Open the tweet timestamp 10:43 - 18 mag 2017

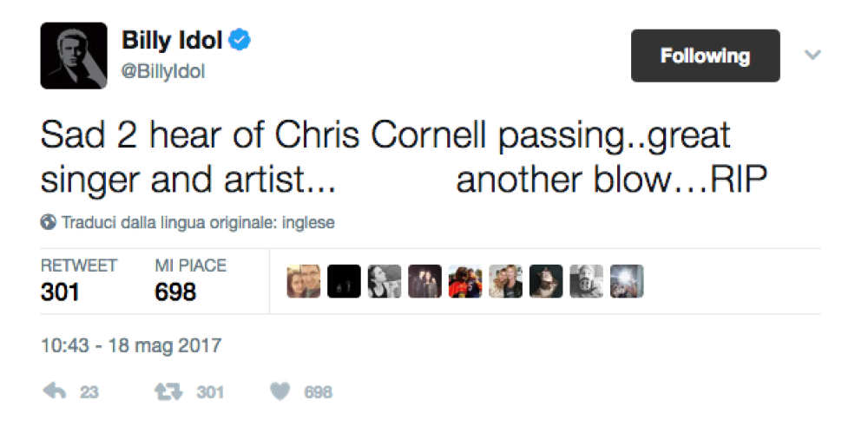point(131,345)
